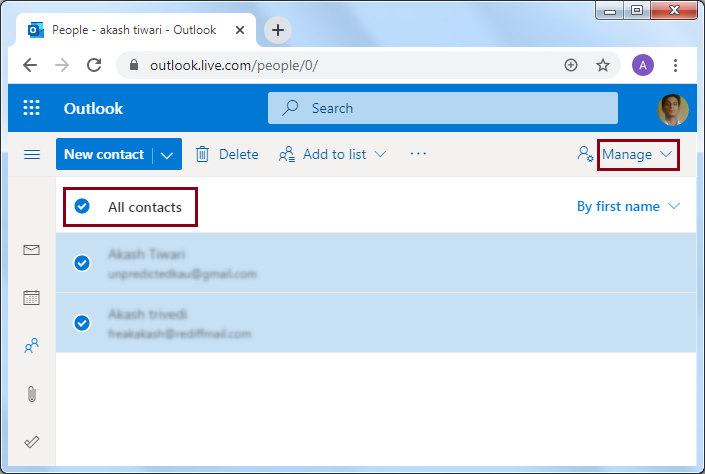The image size is (705, 474).
Task: Click the All contacts heading text
Action: 145,207
